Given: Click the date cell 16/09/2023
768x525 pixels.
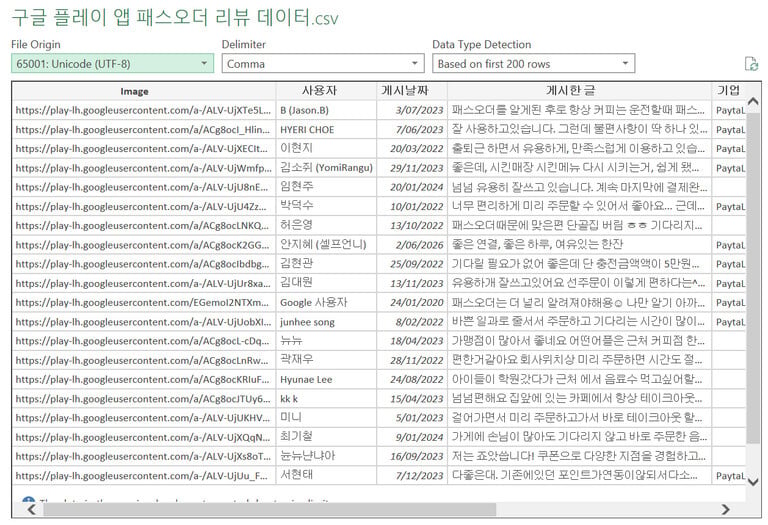Looking at the screenshot, I should pos(412,456).
